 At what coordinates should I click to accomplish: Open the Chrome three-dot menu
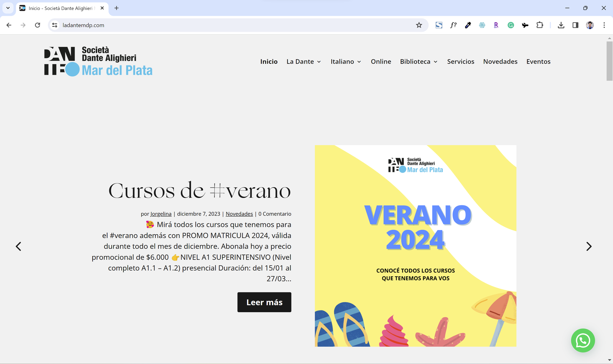604,25
